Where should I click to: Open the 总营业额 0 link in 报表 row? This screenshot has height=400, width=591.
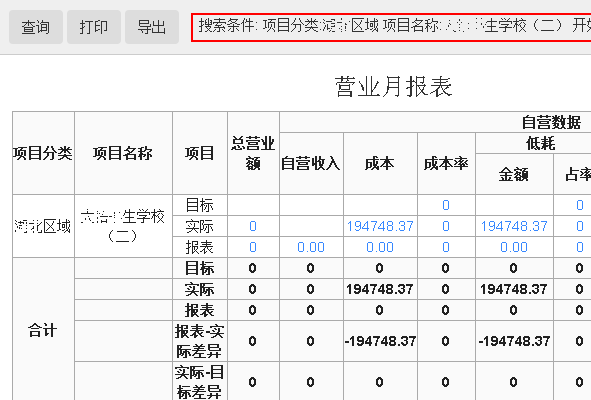[253, 247]
